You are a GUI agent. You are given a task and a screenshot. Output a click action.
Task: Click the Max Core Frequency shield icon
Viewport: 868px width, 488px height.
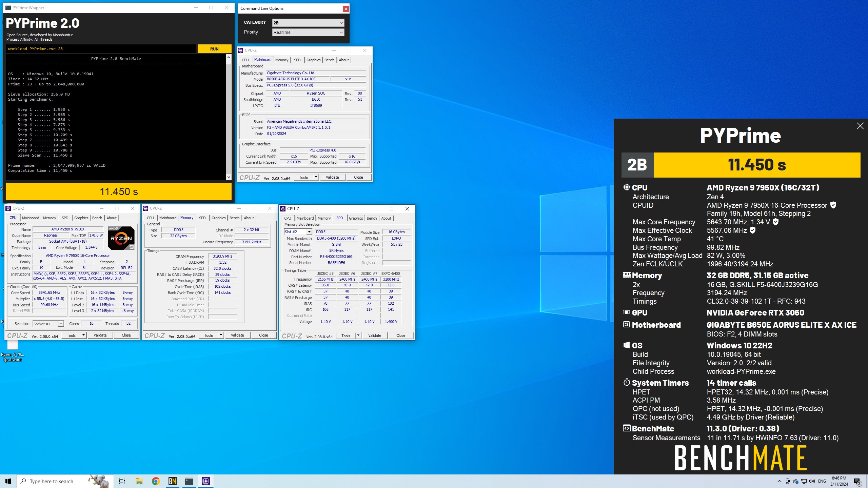tap(775, 222)
